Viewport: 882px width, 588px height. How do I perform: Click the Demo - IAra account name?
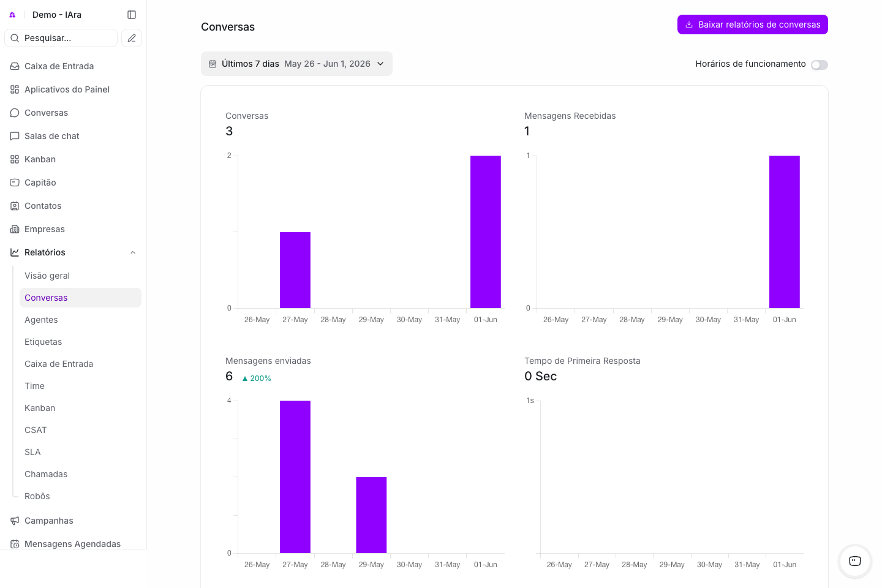point(57,15)
